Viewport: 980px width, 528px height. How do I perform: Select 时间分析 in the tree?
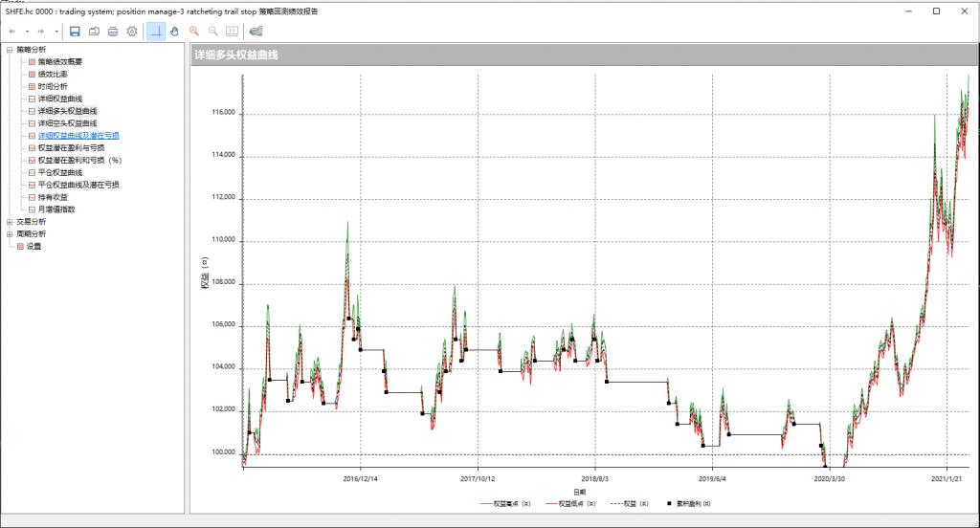(53, 86)
